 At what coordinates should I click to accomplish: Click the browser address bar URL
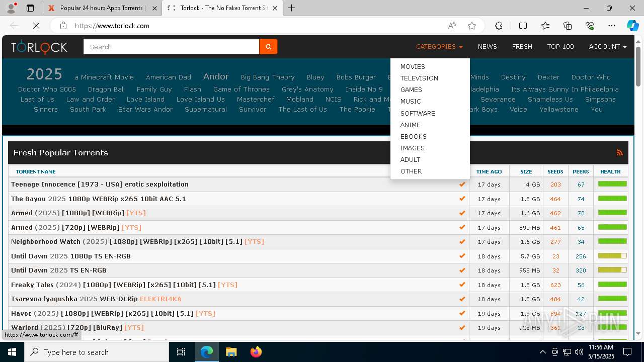[112, 26]
